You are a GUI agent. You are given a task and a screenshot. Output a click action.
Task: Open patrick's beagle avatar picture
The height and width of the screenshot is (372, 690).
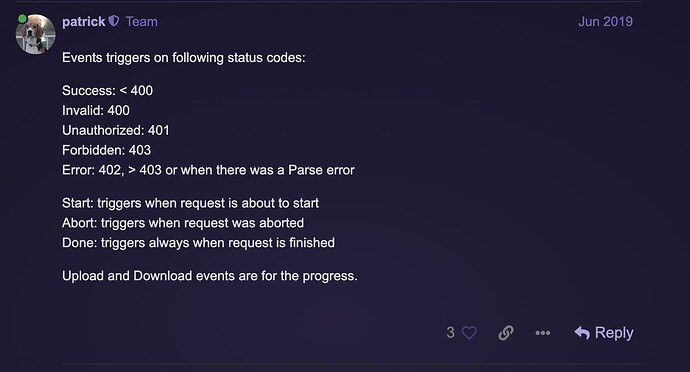point(36,34)
